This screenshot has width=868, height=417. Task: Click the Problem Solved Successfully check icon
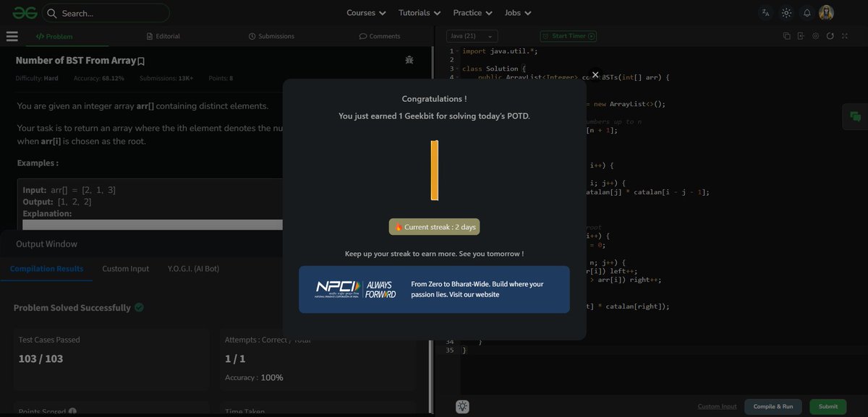tap(139, 307)
